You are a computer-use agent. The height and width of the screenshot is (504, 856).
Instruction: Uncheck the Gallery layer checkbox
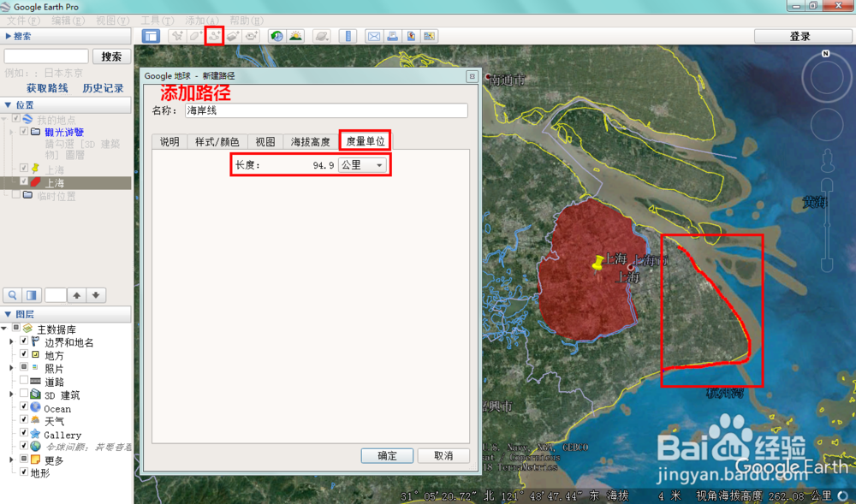(24, 432)
